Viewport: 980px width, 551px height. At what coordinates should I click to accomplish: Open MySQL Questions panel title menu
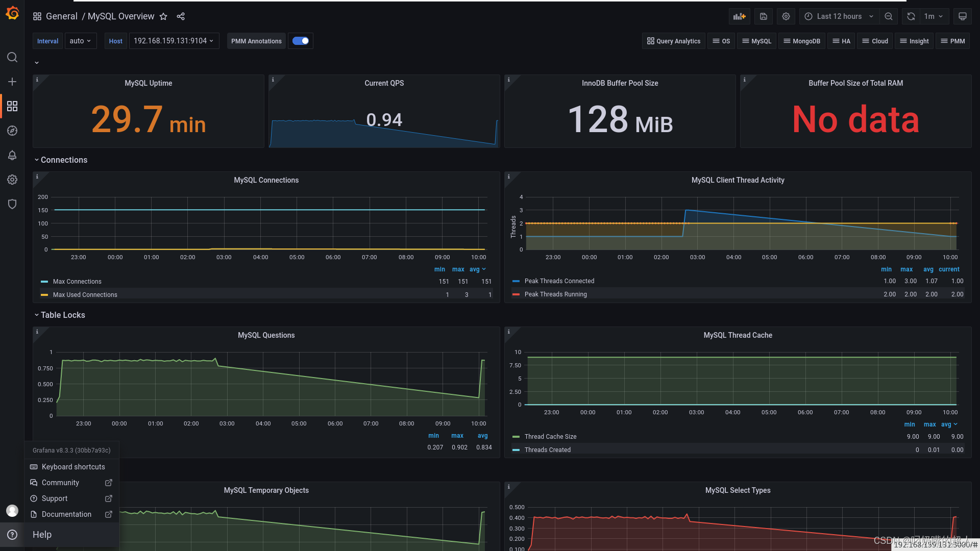click(266, 335)
